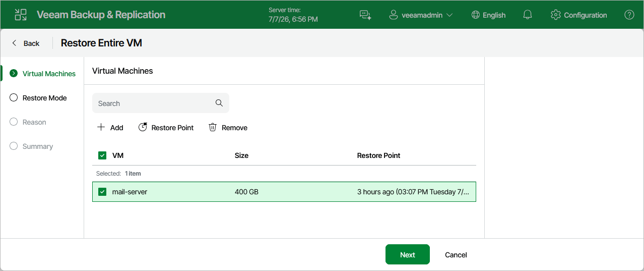Click the Configuration gear icon
This screenshot has height=271, width=644.
556,15
